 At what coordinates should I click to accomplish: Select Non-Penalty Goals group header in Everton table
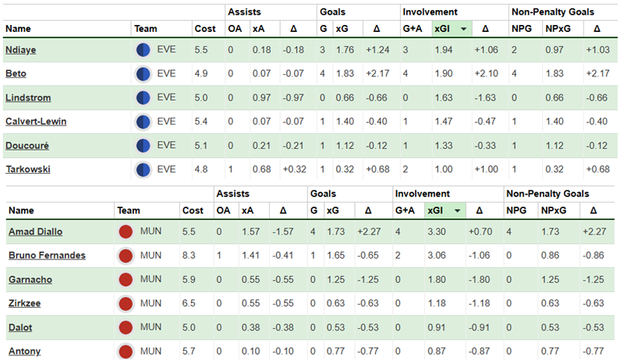pyautogui.click(x=551, y=12)
